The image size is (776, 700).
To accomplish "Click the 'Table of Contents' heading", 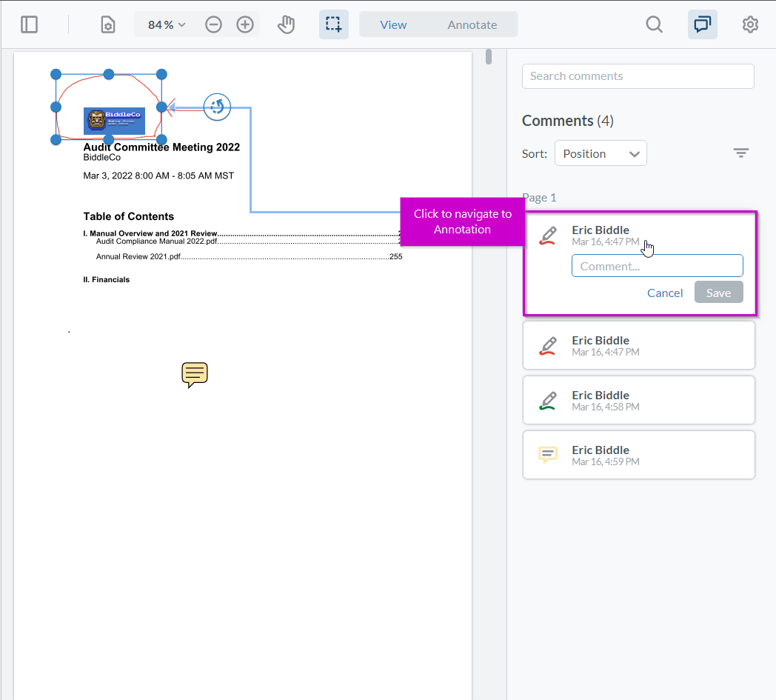I will [x=129, y=216].
